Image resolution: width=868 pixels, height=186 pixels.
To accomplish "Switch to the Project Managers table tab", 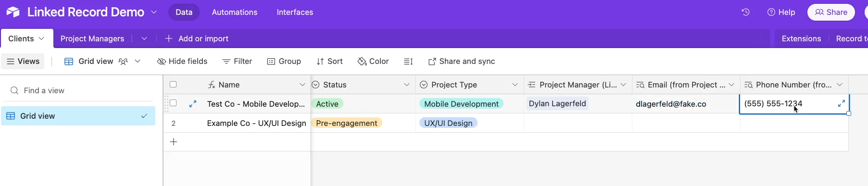I will coord(92,38).
